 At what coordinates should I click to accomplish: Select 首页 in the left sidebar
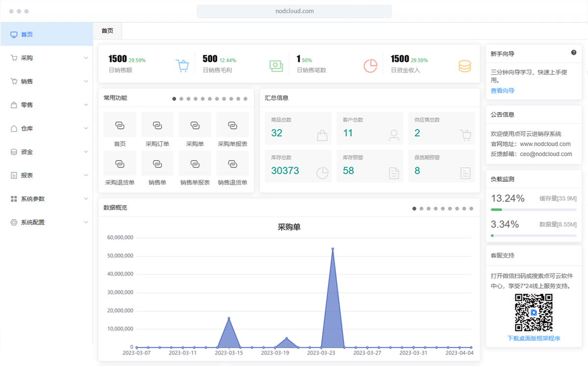(x=47, y=35)
